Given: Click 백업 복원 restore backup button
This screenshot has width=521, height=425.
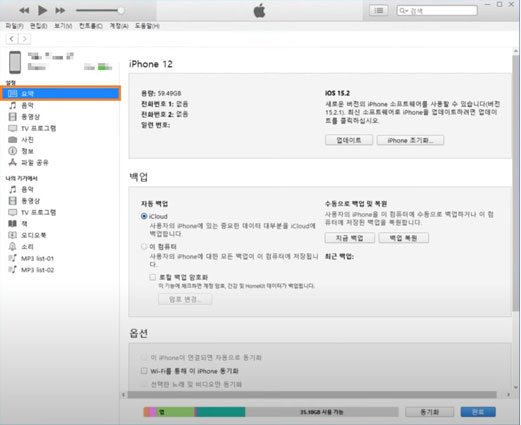Looking at the screenshot, I should click(403, 238).
